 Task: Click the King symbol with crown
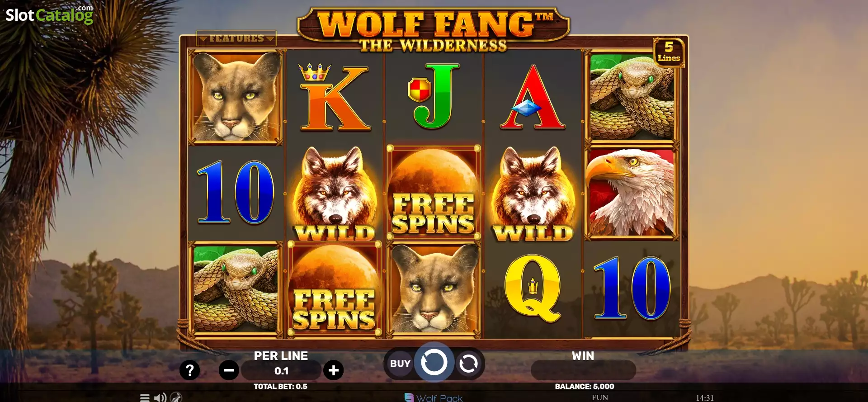pyautogui.click(x=334, y=97)
